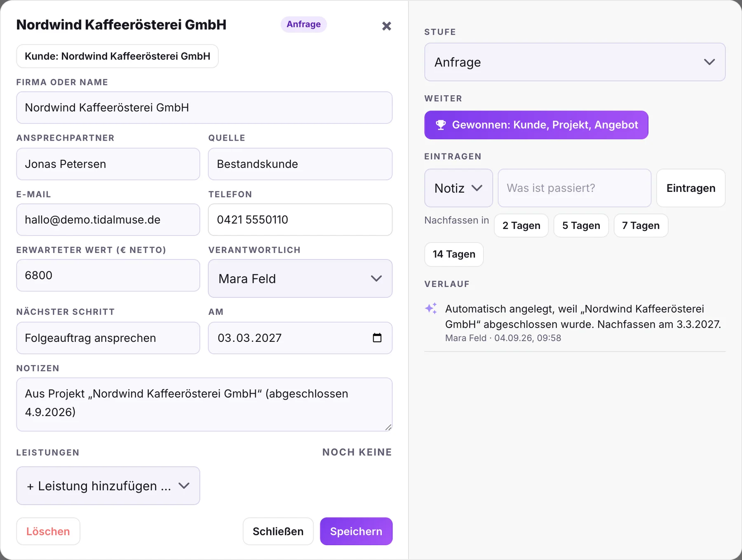The image size is (742, 560).
Task: Click the Telefon field 0421 5550110
Action: 300,220
